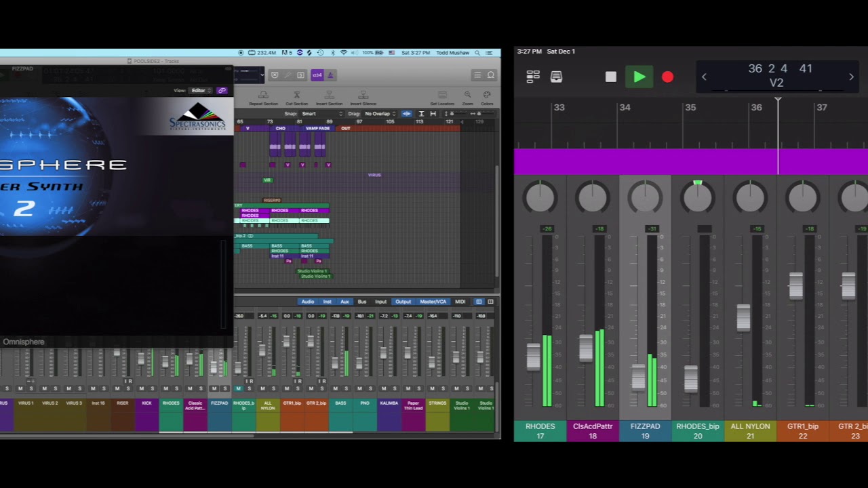This screenshot has height=488, width=868.
Task: Click the FIZZPAD pan knob on iPad
Action: [645, 197]
